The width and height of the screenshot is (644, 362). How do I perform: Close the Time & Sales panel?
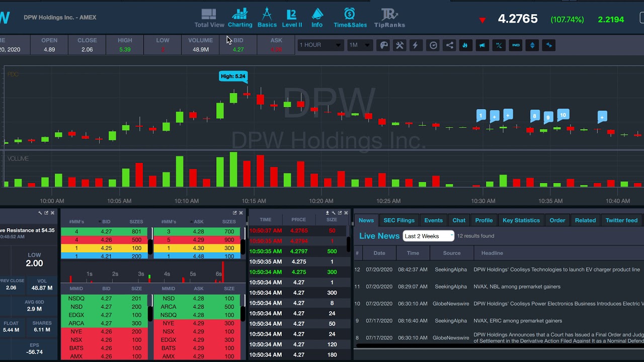click(x=346, y=213)
